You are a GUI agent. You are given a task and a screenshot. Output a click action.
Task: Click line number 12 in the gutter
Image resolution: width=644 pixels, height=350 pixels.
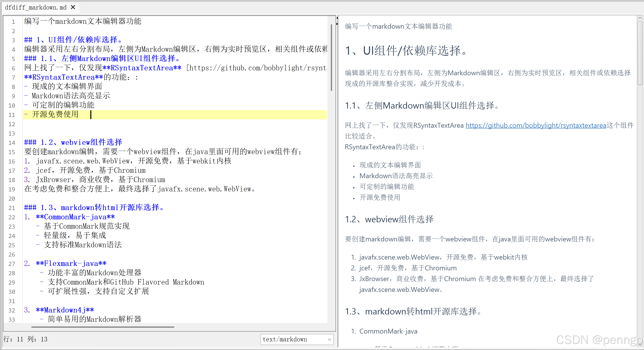point(12,124)
